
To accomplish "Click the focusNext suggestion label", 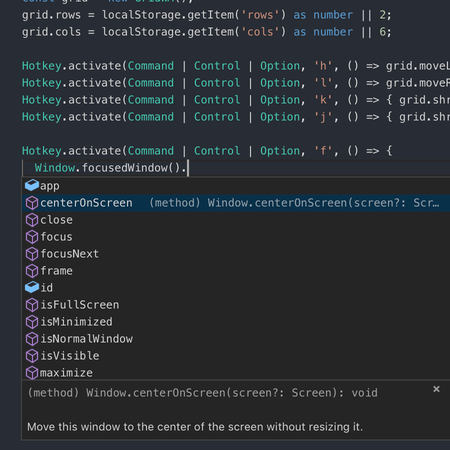I will click(x=69, y=254).
